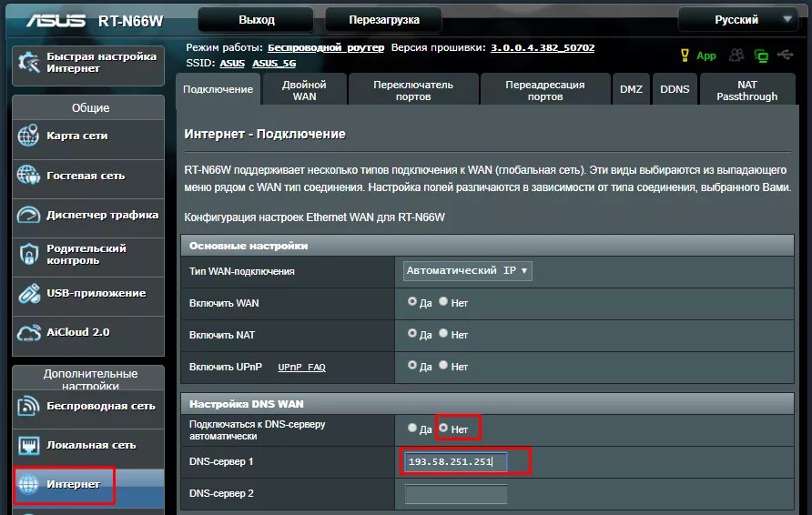Select Нет for automatic DNS server connection

point(443,428)
